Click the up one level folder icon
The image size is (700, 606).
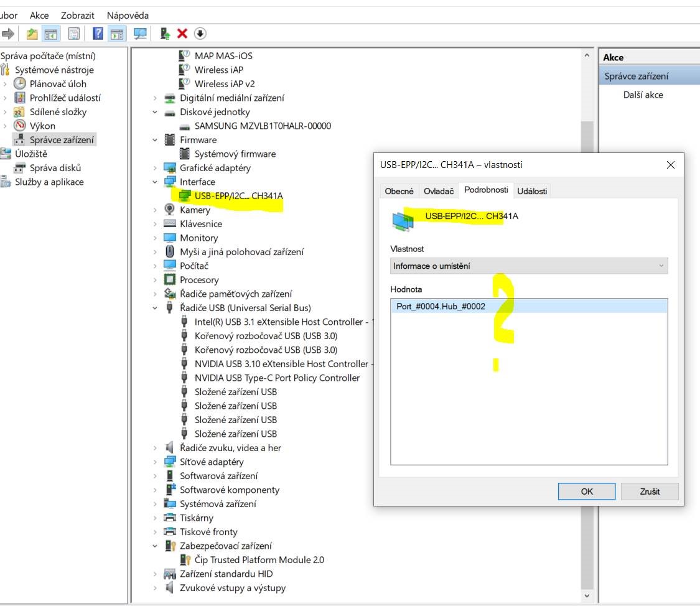32,34
